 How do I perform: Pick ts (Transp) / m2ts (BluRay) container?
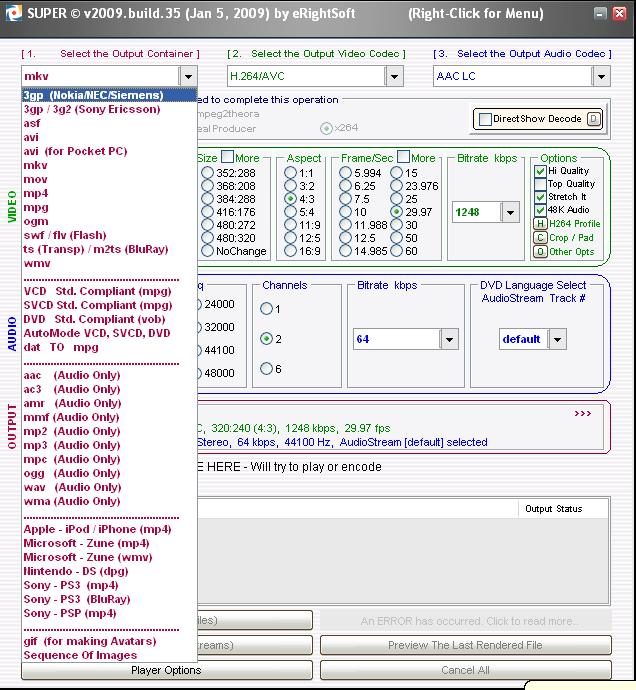click(x=109, y=249)
